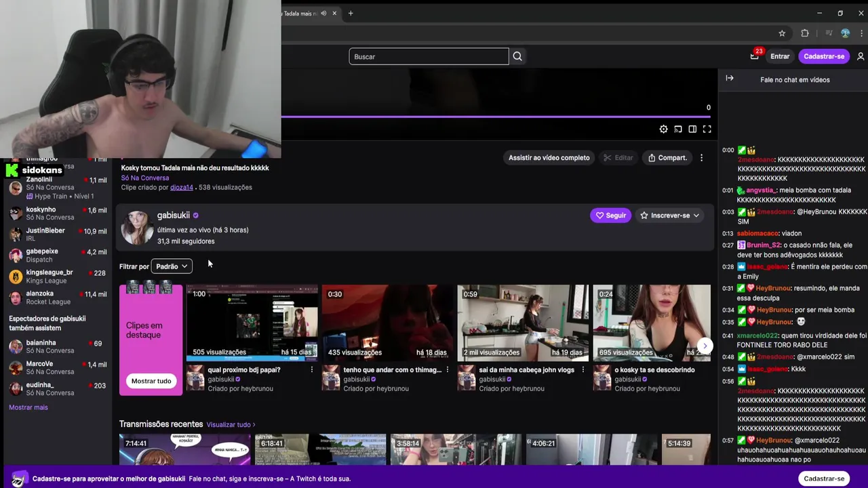Image resolution: width=868 pixels, height=488 pixels.
Task: Click gabisukii channel avatar
Action: [137, 228]
